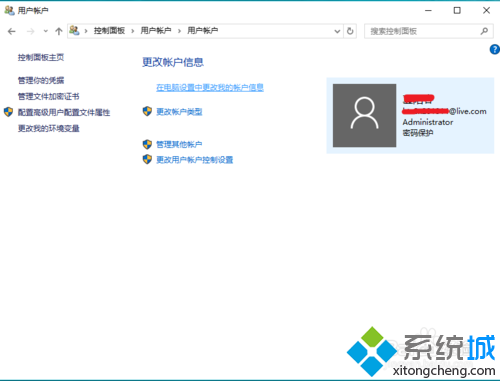Click the gray user avatar picture

click(364, 115)
